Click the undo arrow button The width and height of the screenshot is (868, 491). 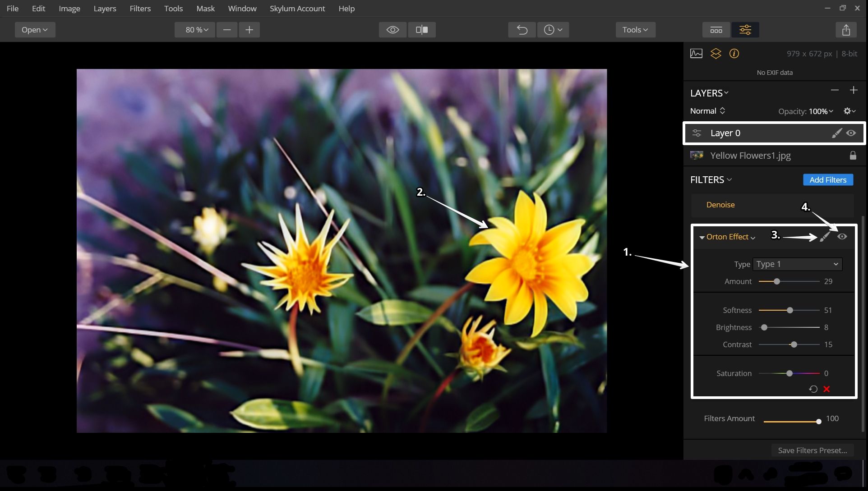coord(522,30)
